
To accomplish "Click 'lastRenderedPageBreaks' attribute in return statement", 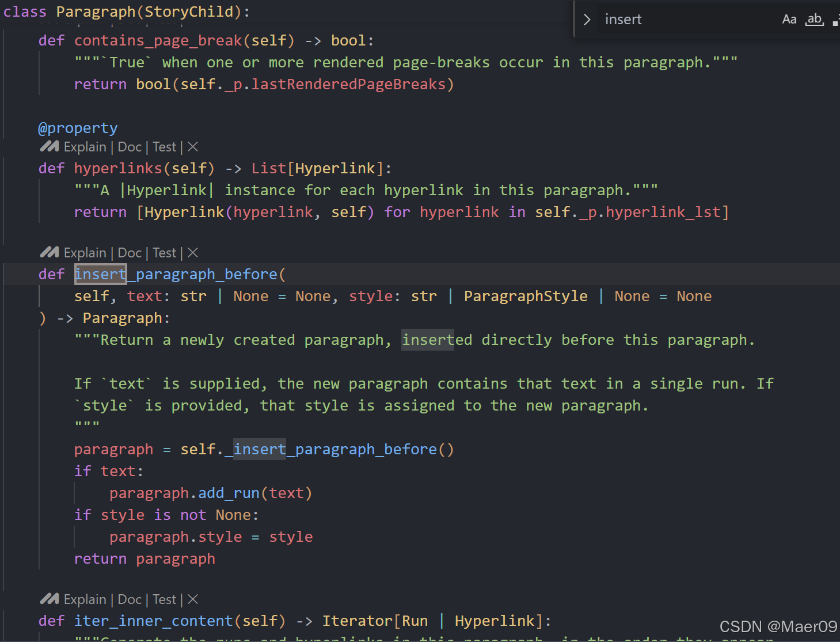I will click(x=348, y=85).
